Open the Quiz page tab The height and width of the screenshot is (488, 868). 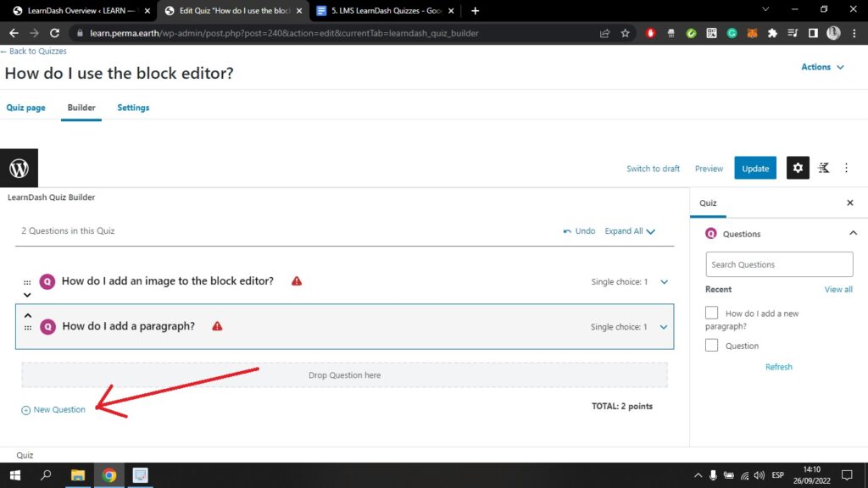click(x=26, y=108)
